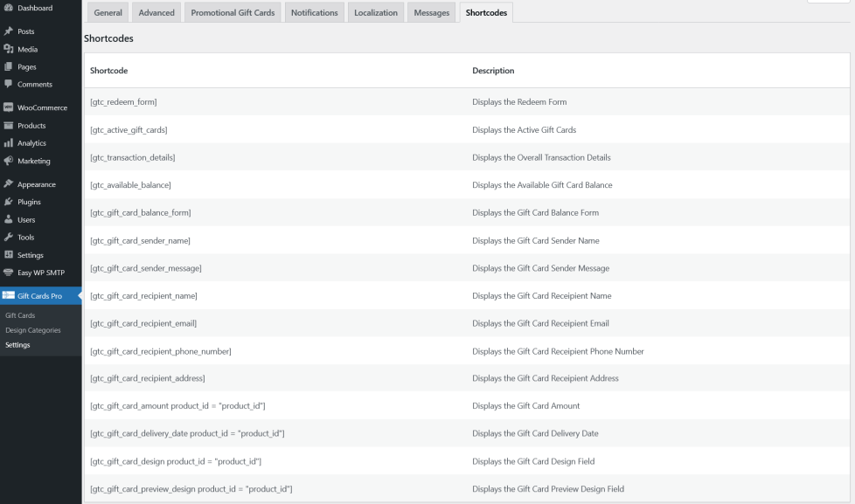Click the Appearance paintbrush icon
Screen dimensions: 855x504
8,184
